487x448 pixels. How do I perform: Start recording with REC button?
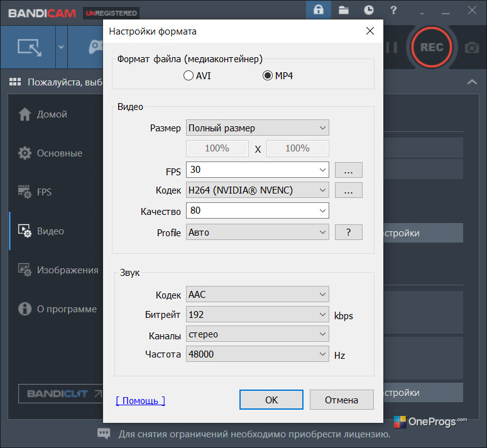pyautogui.click(x=432, y=47)
